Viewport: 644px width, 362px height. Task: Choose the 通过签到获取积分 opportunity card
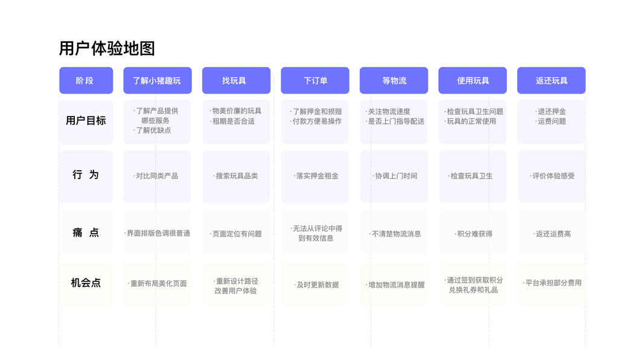point(473,283)
